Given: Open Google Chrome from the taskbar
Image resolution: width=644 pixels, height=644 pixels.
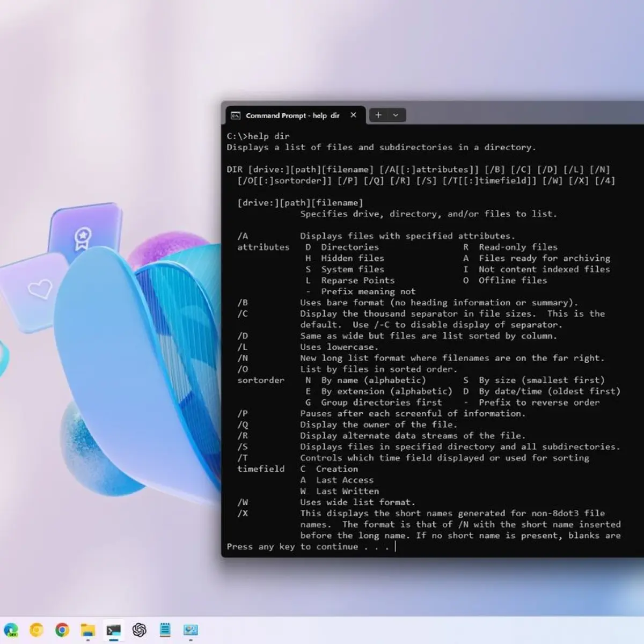Looking at the screenshot, I should (x=62, y=630).
